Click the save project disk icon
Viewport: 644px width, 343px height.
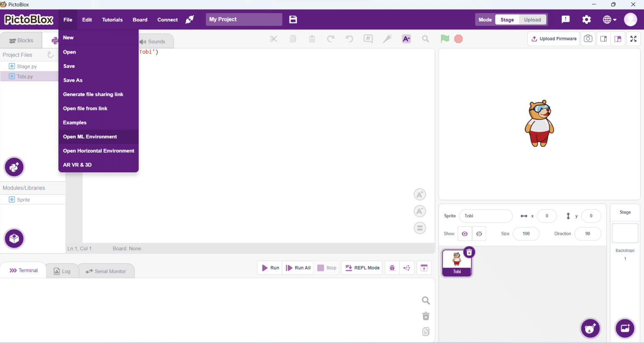(293, 19)
